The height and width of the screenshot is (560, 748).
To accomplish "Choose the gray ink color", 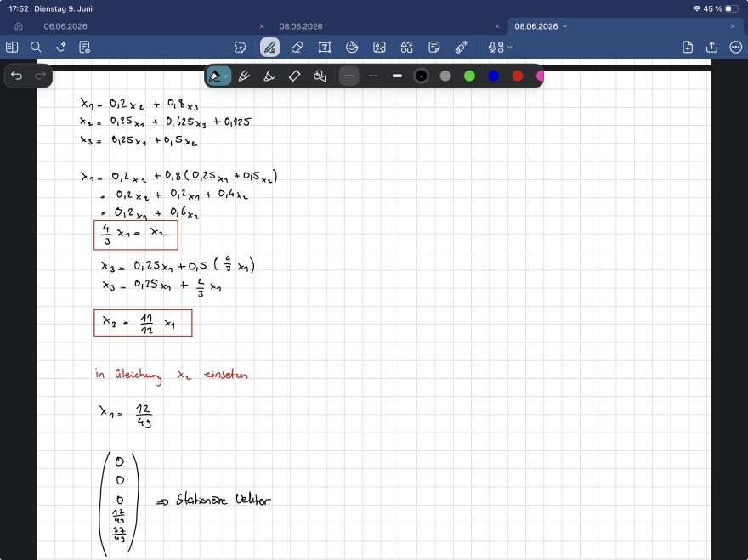I will click(445, 76).
